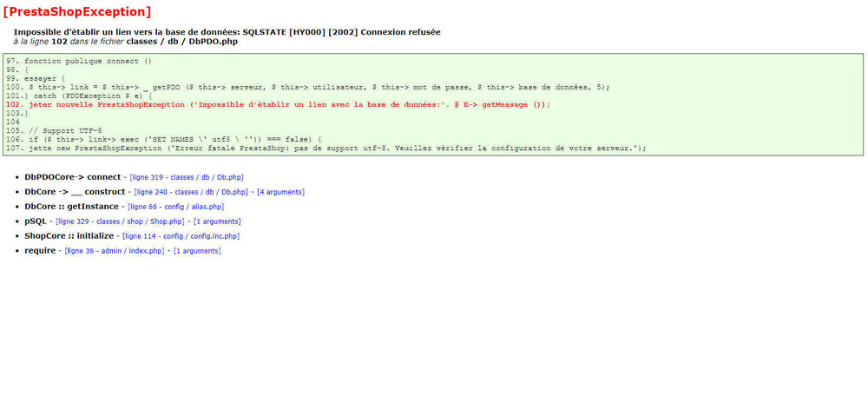Open link ligne 36 - admin / index.php
The width and height of the screenshot is (868, 403).
pos(115,251)
